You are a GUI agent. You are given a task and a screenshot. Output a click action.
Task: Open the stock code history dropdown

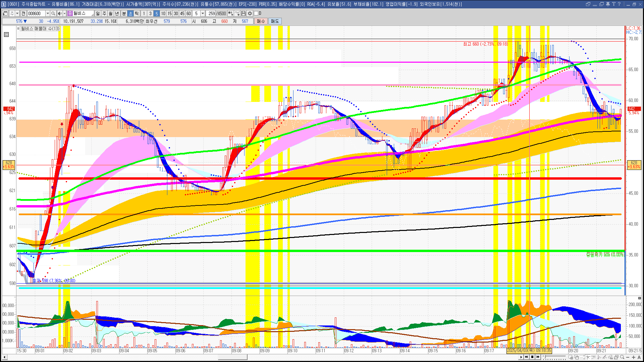(48, 13)
